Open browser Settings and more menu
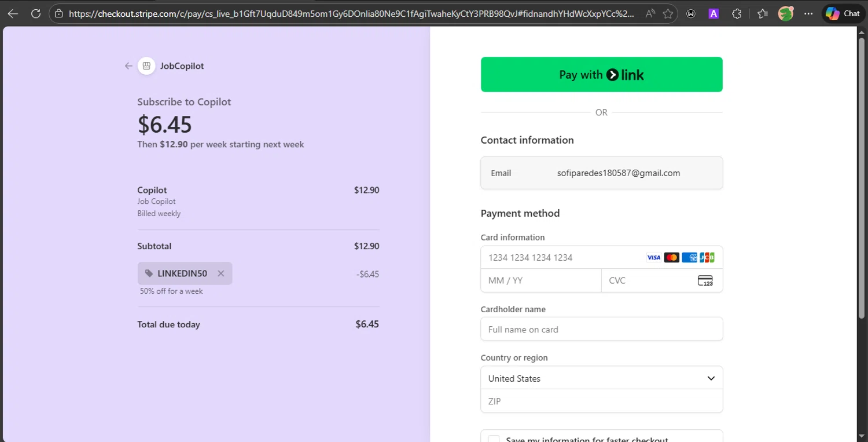868x442 pixels. [x=808, y=13]
